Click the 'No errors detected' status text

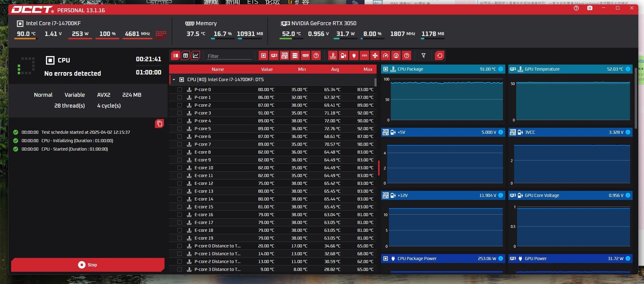pos(72,73)
